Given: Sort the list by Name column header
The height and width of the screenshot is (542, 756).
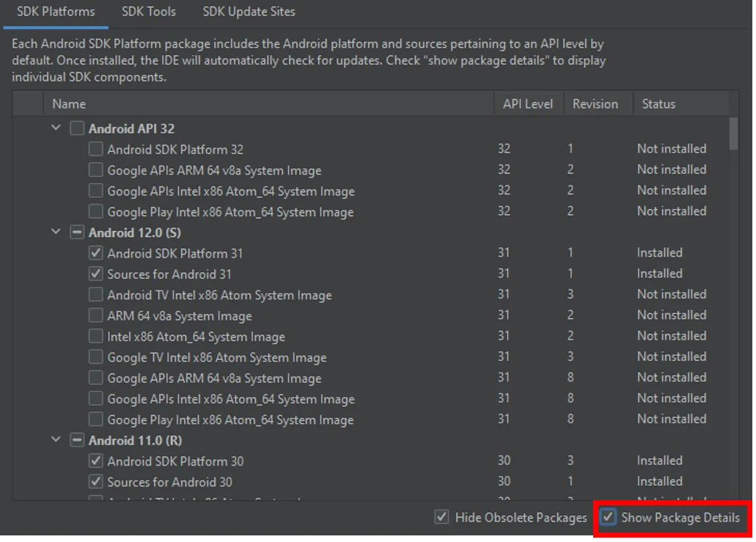Looking at the screenshot, I should click(x=69, y=104).
